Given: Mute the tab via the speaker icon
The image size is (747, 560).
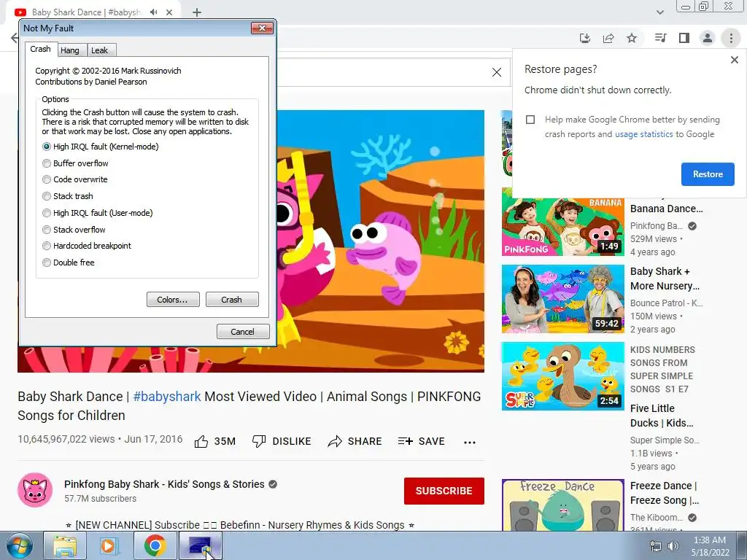Looking at the screenshot, I should point(153,12).
